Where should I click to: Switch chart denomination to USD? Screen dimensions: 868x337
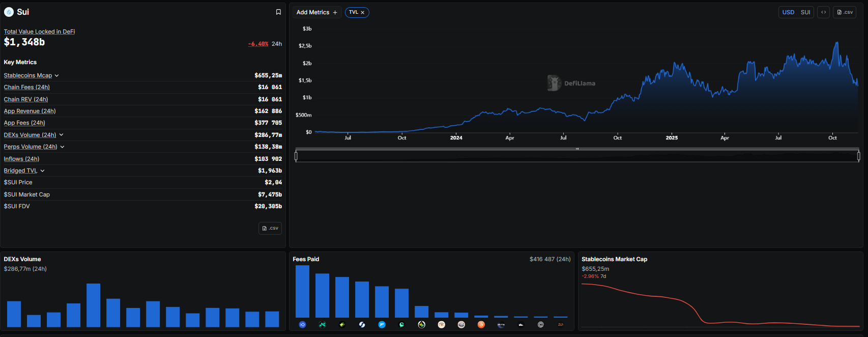click(x=788, y=12)
